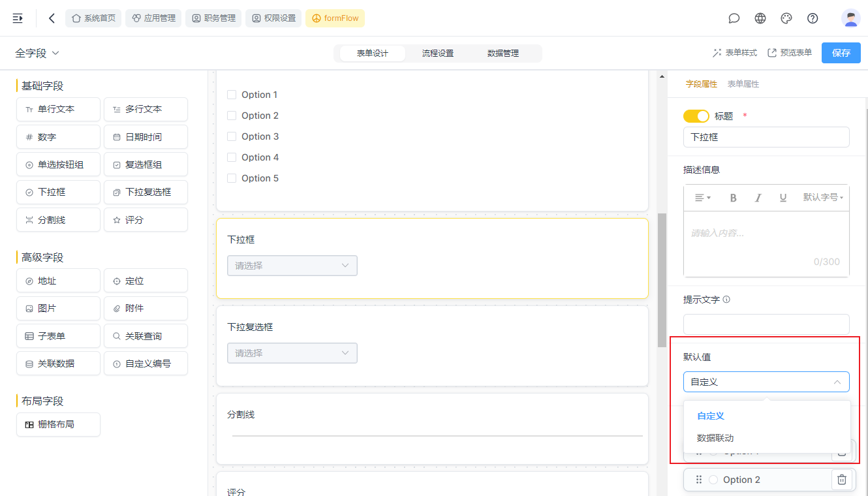Screen dimensions: 868x496
Task: Add a 下拉框 field from palette
Action: (x=58, y=192)
